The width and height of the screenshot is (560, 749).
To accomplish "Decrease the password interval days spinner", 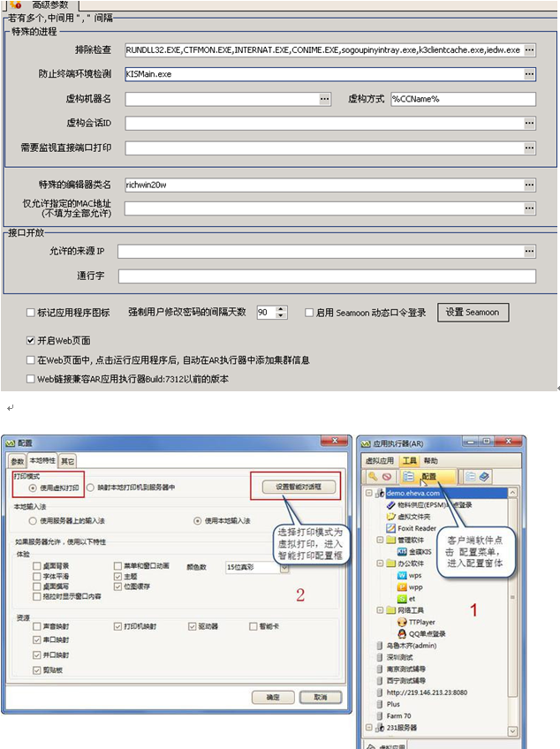I will 281,315.
